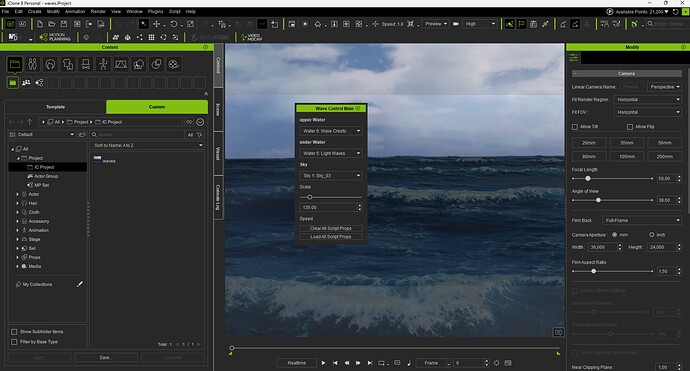Click the New Project toolbar icon
Image resolution: width=690 pixels, height=371 pixels.
click(x=40, y=24)
